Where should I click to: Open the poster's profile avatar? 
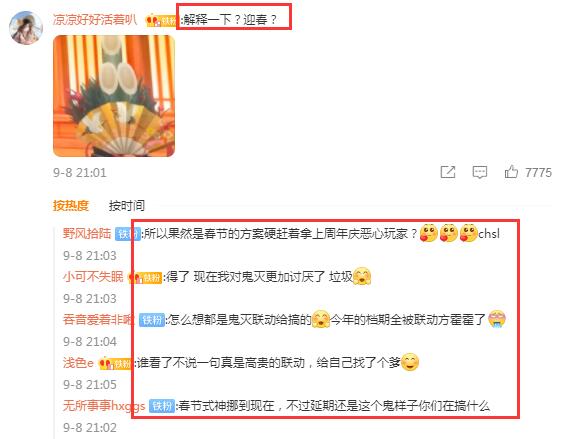(26, 28)
